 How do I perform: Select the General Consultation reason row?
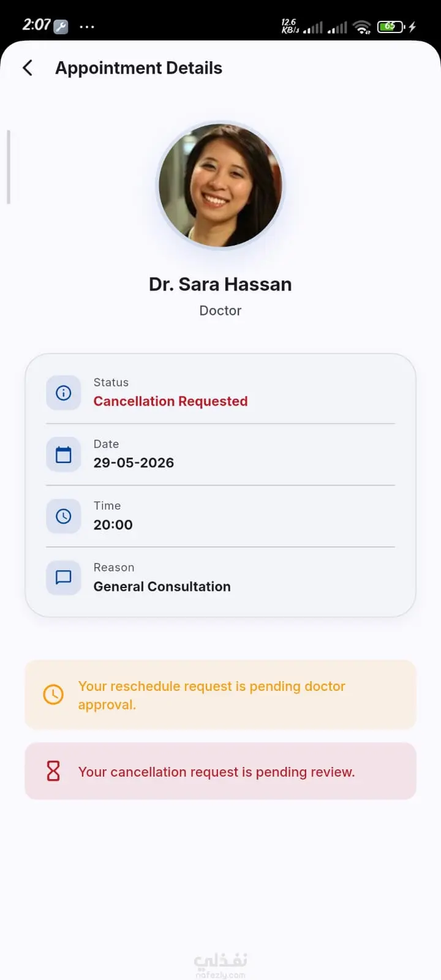221,578
